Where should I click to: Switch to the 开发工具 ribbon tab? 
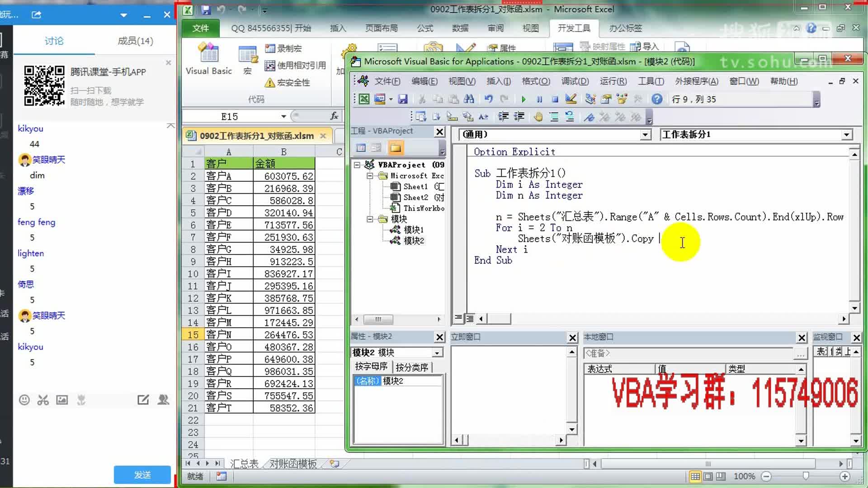[574, 28]
